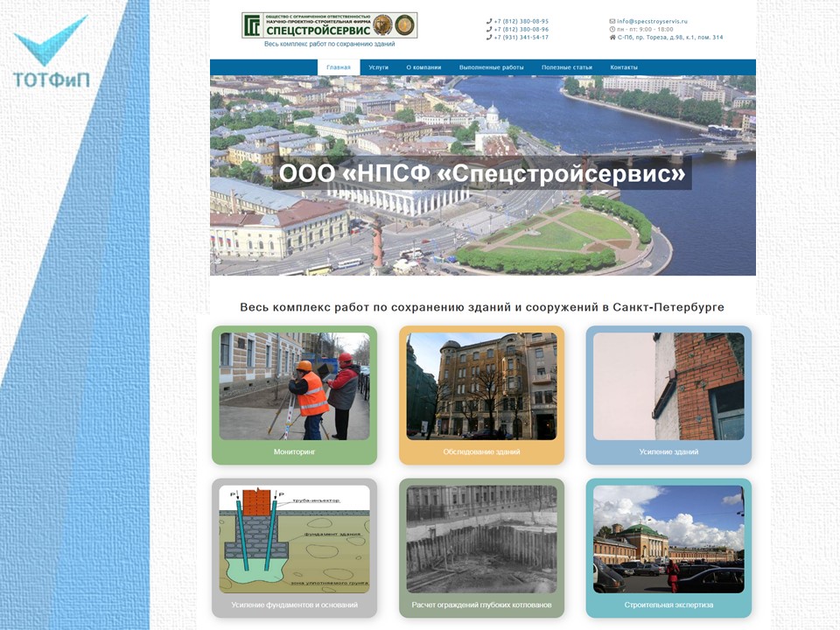840x630 pixels.
Task: Click Расчет ограждений глубоких котлованов caption
Action: pyautogui.click(x=481, y=605)
